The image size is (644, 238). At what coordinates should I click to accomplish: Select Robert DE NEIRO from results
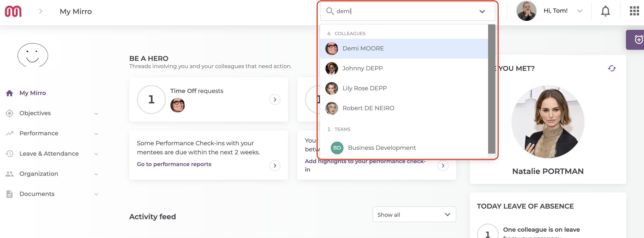coord(404,108)
